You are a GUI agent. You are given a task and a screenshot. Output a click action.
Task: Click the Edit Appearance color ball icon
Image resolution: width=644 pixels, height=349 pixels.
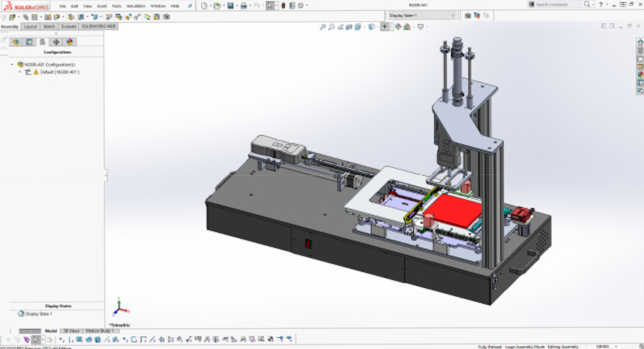(x=398, y=27)
